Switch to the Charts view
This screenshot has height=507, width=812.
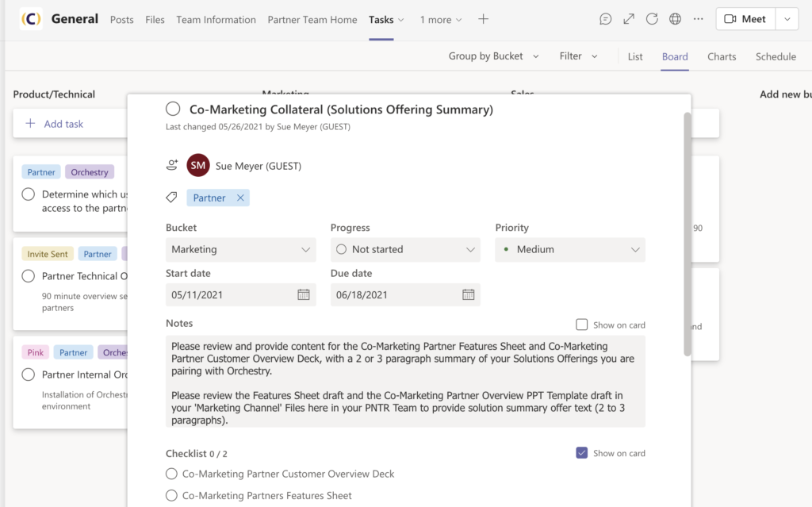722,56
